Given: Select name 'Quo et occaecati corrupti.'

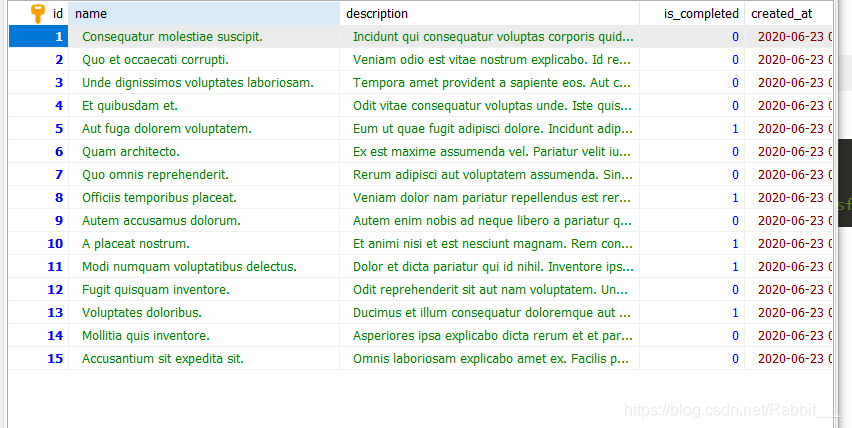Looking at the screenshot, I should click(x=155, y=59).
